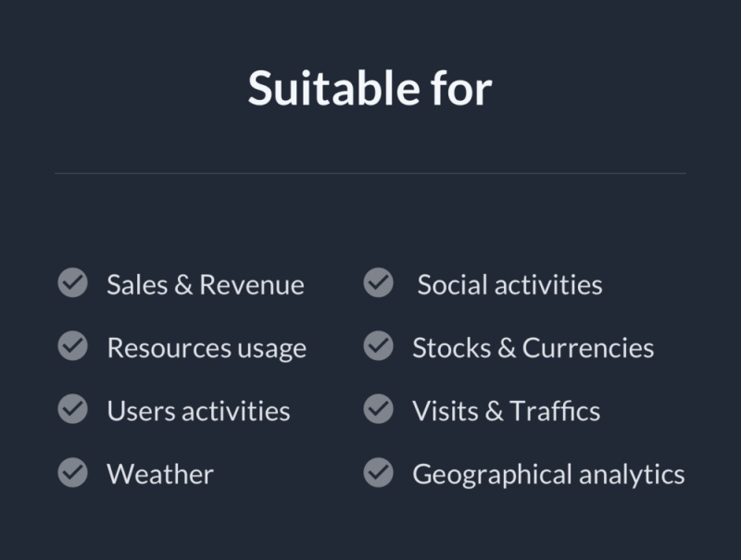Viewport: 741px width, 560px height.
Task: Click the Users activities text
Action: (198, 410)
